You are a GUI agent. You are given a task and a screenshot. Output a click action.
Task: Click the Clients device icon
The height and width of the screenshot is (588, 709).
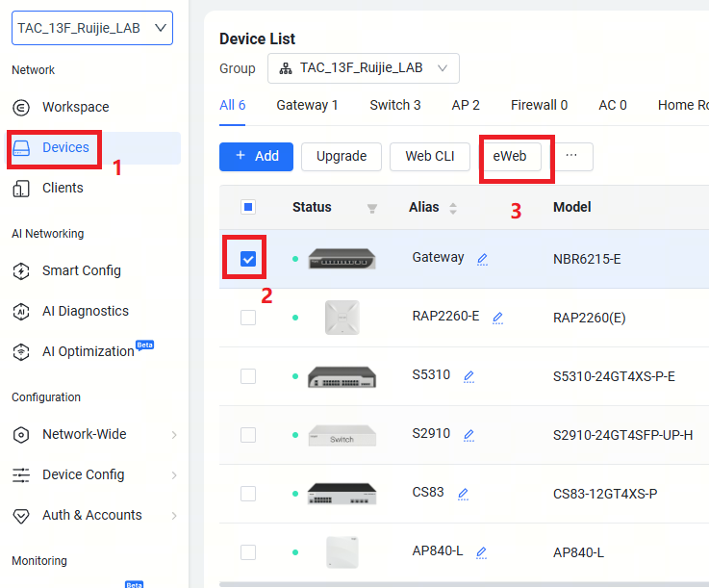click(21, 189)
